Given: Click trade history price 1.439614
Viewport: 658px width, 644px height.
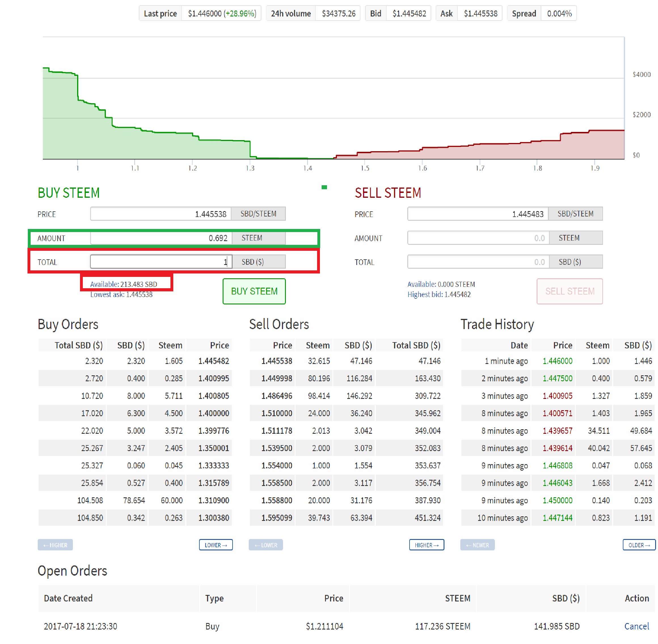Looking at the screenshot, I should click(557, 448).
